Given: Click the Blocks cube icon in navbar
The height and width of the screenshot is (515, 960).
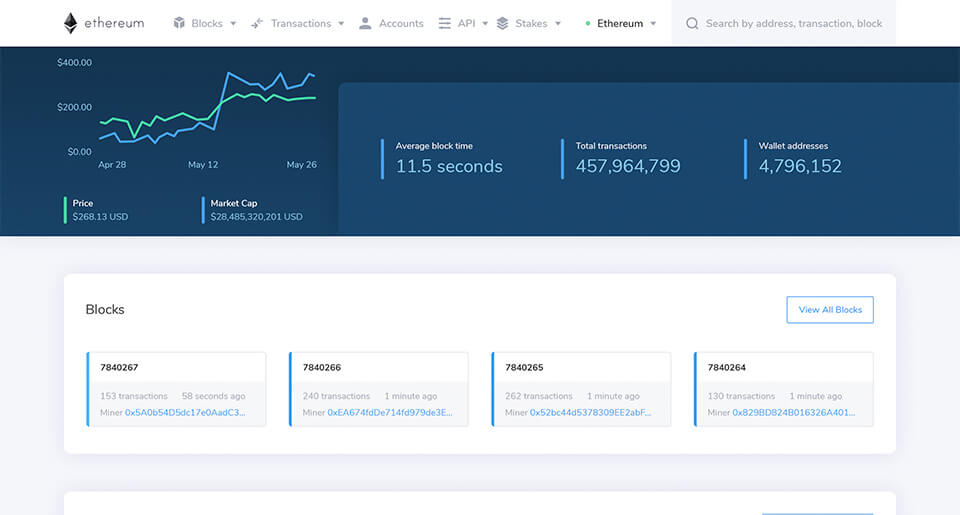Looking at the screenshot, I should coord(179,23).
